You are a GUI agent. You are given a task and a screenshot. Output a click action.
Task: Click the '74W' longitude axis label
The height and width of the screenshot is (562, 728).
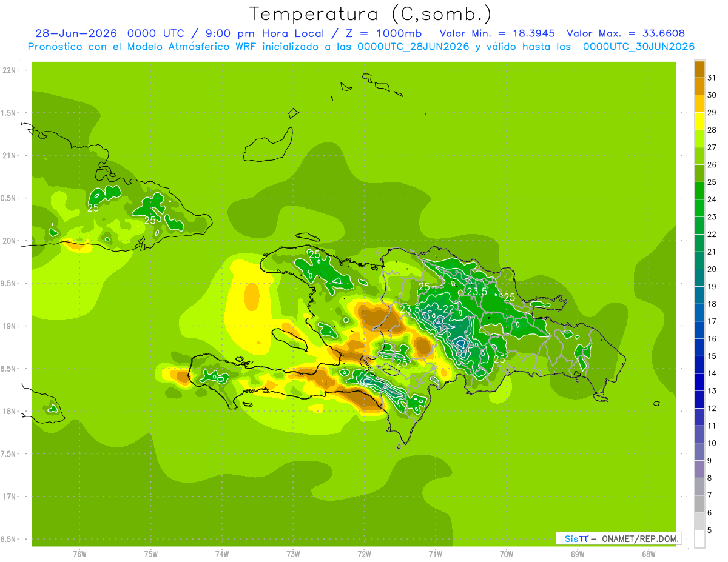point(222,554)
